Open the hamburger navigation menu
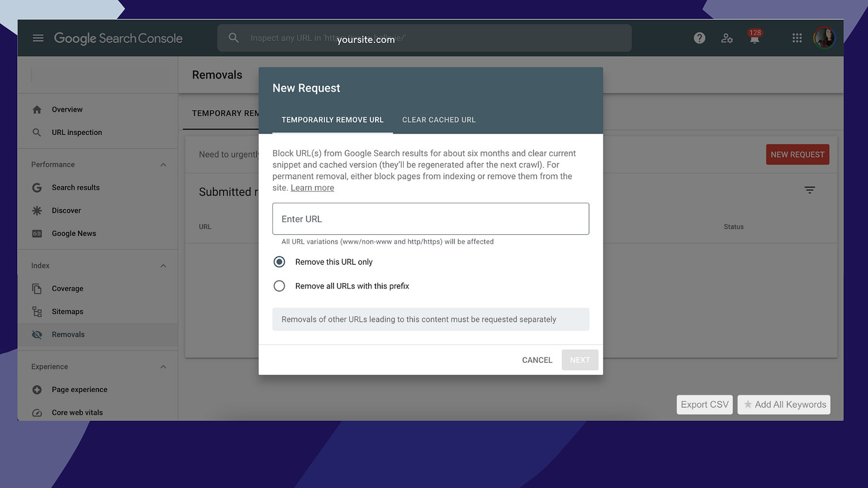 (x=38, y=38)
